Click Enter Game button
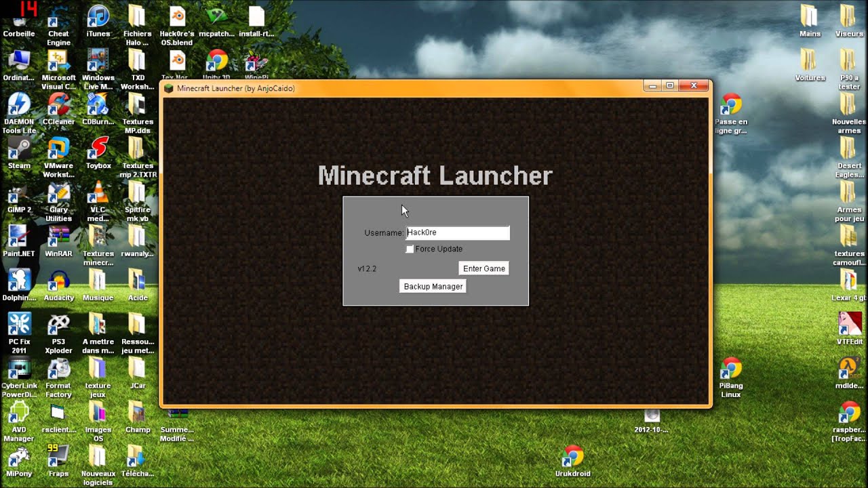This screenshot has width=868, height=488. pos(484,268)
